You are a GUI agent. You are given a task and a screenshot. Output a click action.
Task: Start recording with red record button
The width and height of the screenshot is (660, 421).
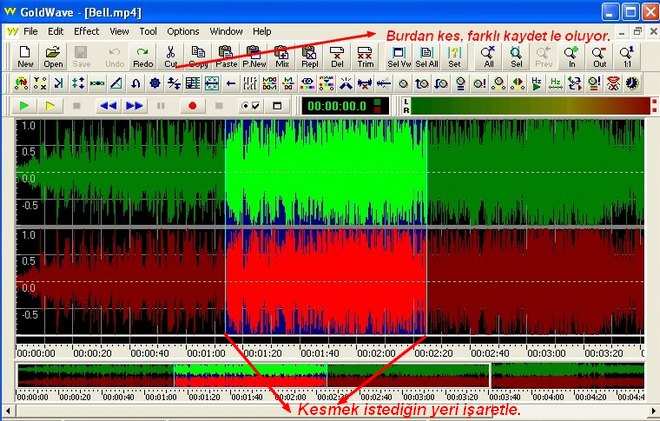click(192, 106)
